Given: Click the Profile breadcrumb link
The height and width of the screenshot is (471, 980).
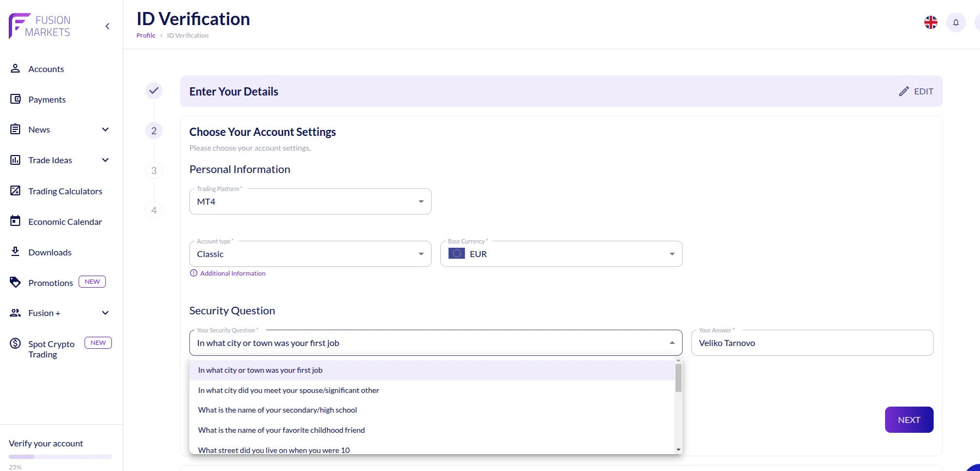Looking at the screenshot, I should tap(146, 35).
